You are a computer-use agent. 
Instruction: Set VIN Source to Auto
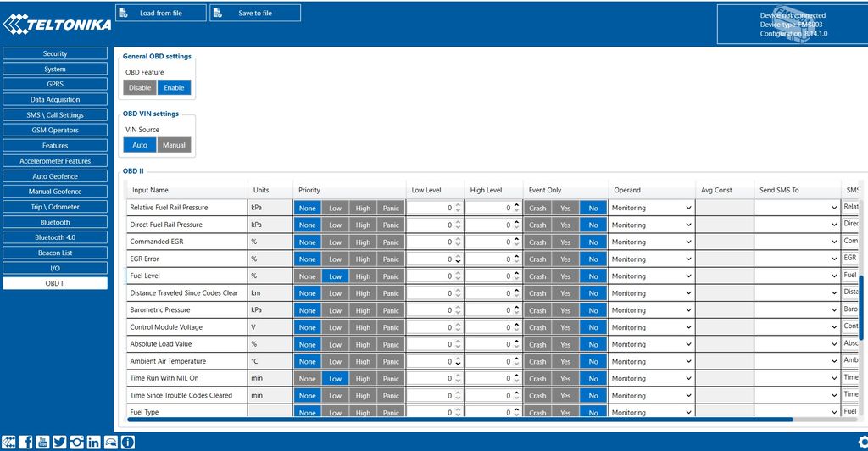[x=140, y=145]
